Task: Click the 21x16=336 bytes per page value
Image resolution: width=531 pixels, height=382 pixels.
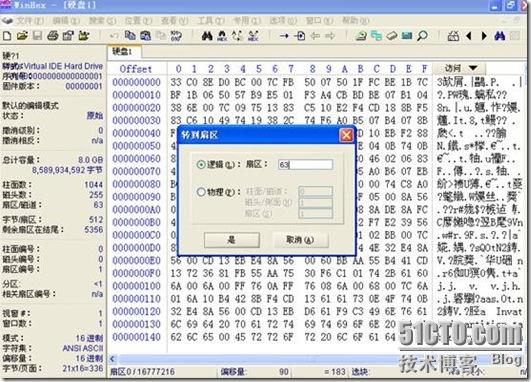Action: (x=83, y=368)
